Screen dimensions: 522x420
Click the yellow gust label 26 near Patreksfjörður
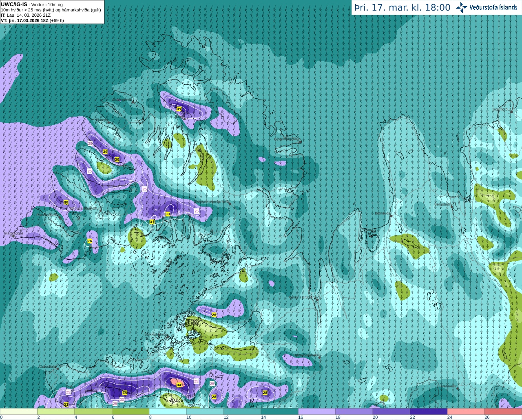tap(90, 241)
